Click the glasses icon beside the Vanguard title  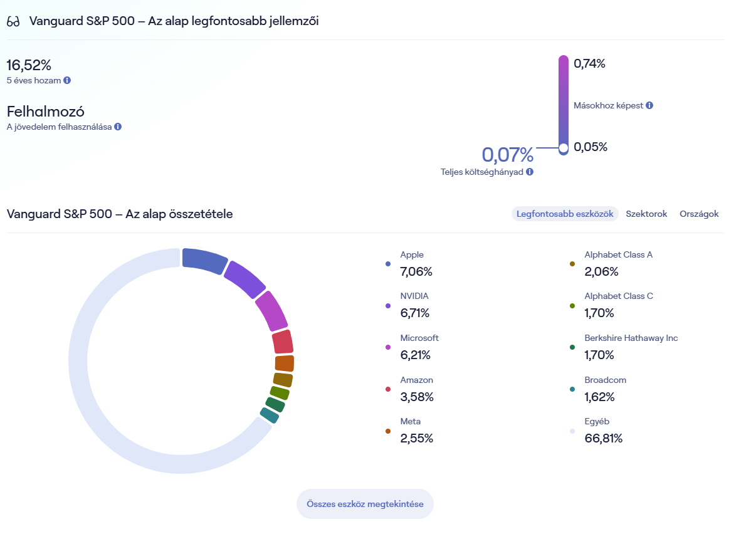pos(14,21)
